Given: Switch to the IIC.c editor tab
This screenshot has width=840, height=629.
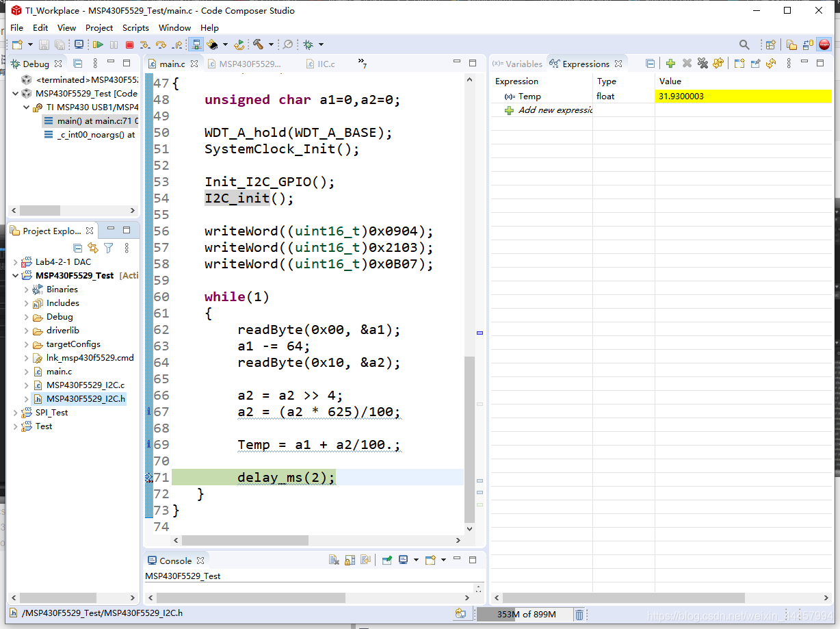Looking at the screenshot, I should point(320,64).
